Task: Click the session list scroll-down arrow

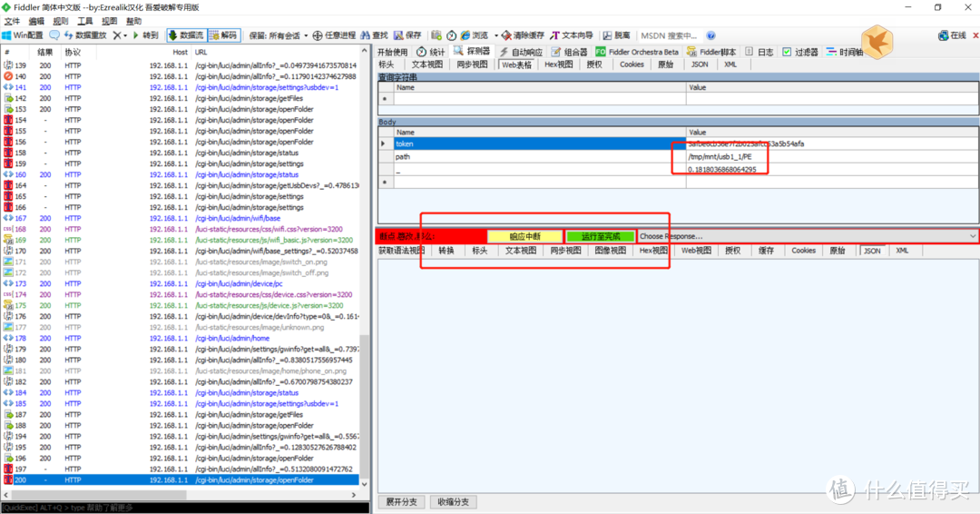Action: (365, 485)
